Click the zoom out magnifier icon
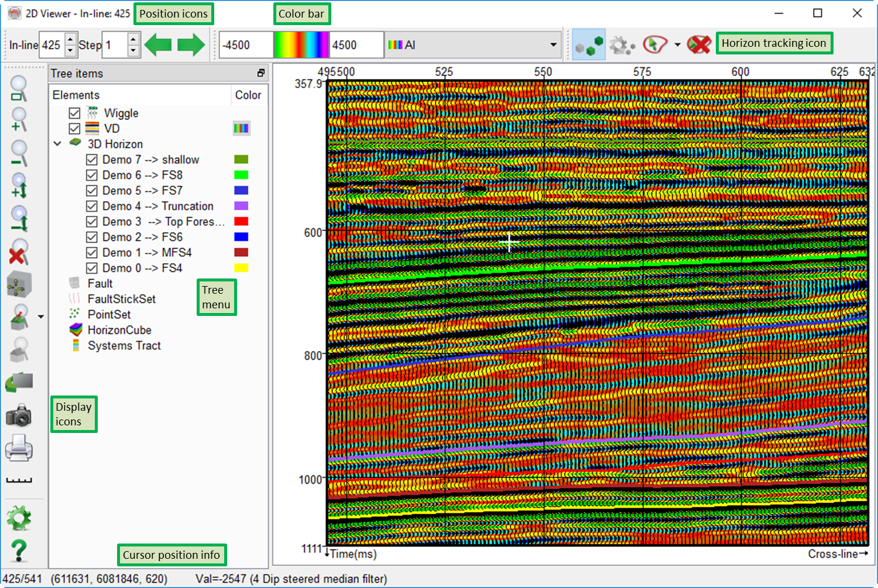The height and width of the screenshot is (588, 878). click(x=19, y=153)
